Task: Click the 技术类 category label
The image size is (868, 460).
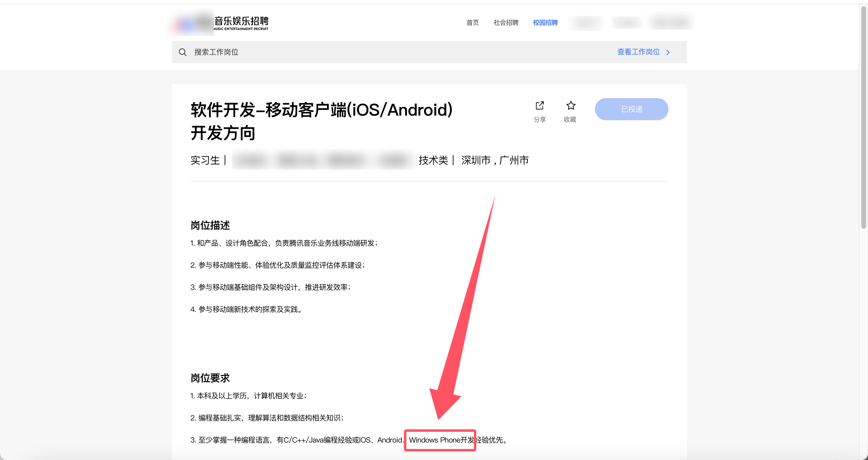Action: (433, 160)
